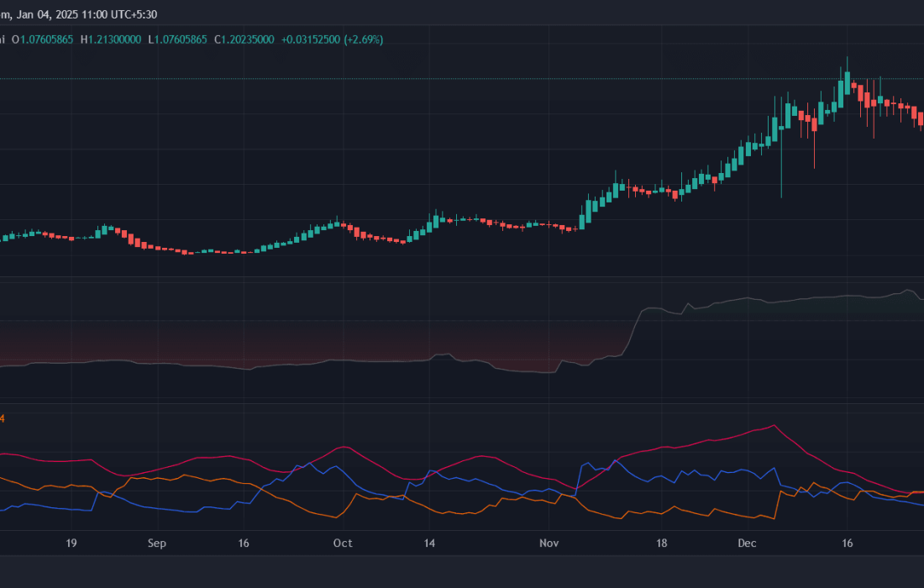The width and height of the screenshot is (924, 588).
Task: Click the 18 date on time axis
Action: click(x=662, y=543)
